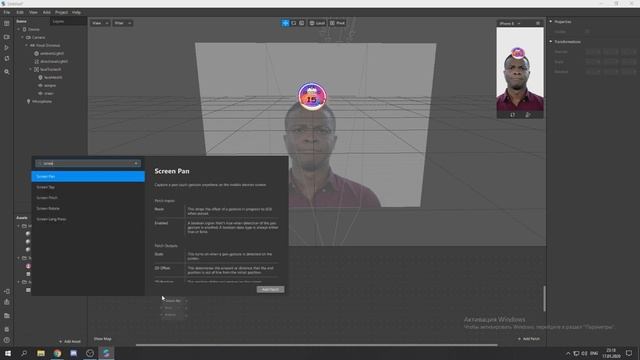Open the Windows notification center icon
This screenshot has width=640, height=360.
click(629, 353)
